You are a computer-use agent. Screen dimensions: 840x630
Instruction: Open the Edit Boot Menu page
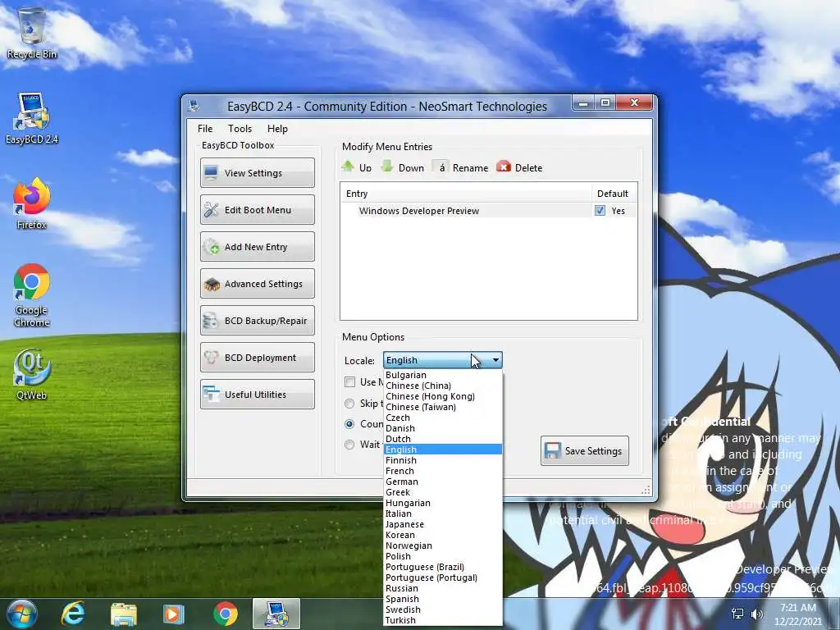(x=257, y=209)
